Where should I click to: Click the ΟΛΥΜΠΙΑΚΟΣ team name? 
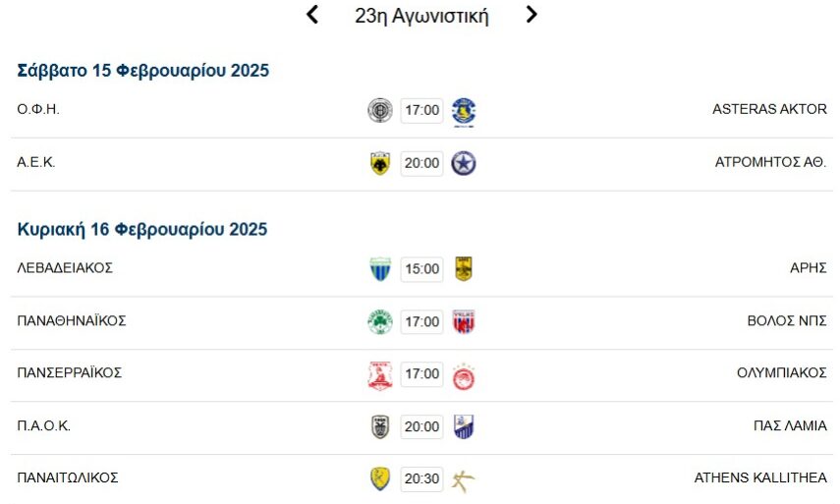pyautogui.click(x=781, y=373)
